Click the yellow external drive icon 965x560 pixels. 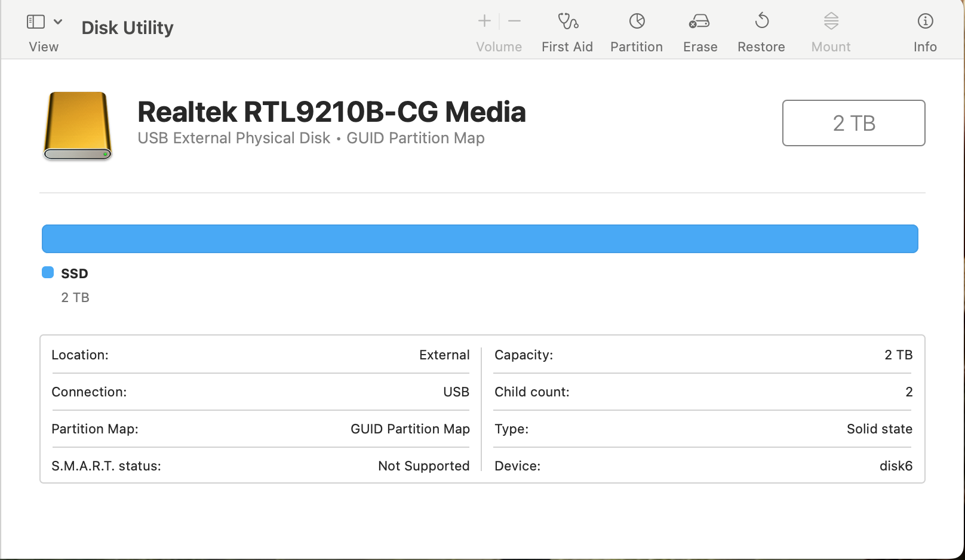[78, 125]
